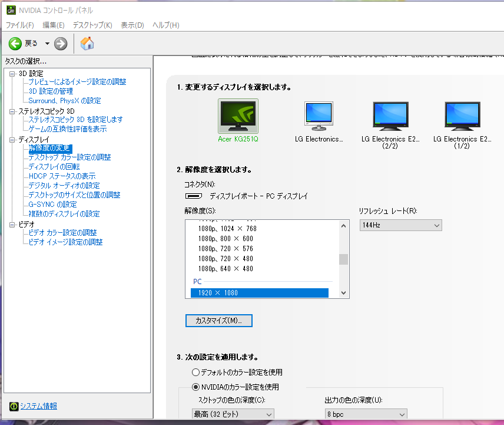
Task: Click the green Back arrow icon
Action: [x=15, y=44]
